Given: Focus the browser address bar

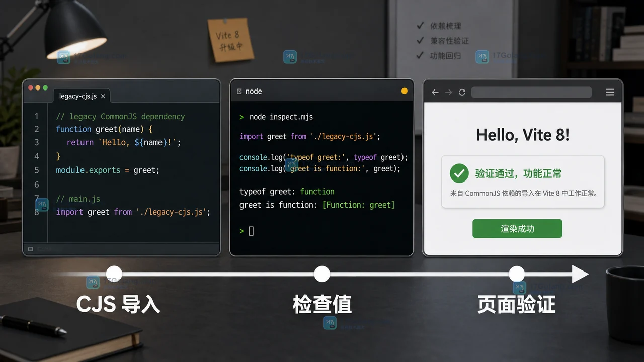Looking at the screenshot, I should (x=531, y=92).
